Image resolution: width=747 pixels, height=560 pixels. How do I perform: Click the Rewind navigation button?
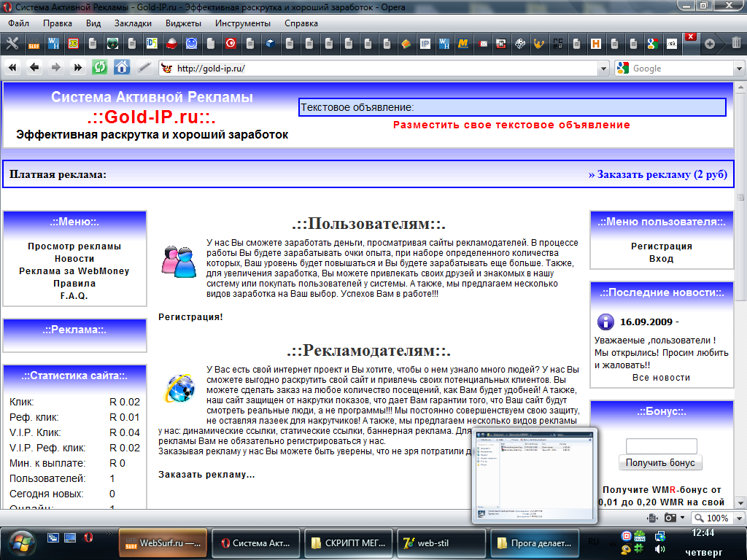pos(12,68)
